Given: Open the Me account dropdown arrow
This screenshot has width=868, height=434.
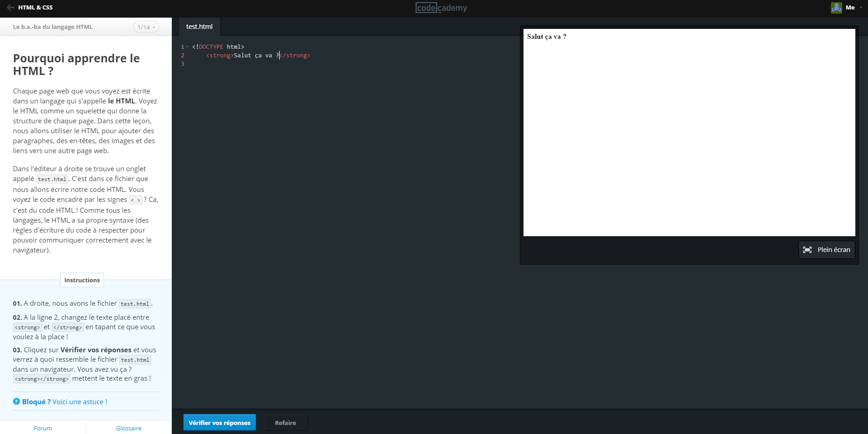Looking at the screenshot, I should (x=860, y=8).
